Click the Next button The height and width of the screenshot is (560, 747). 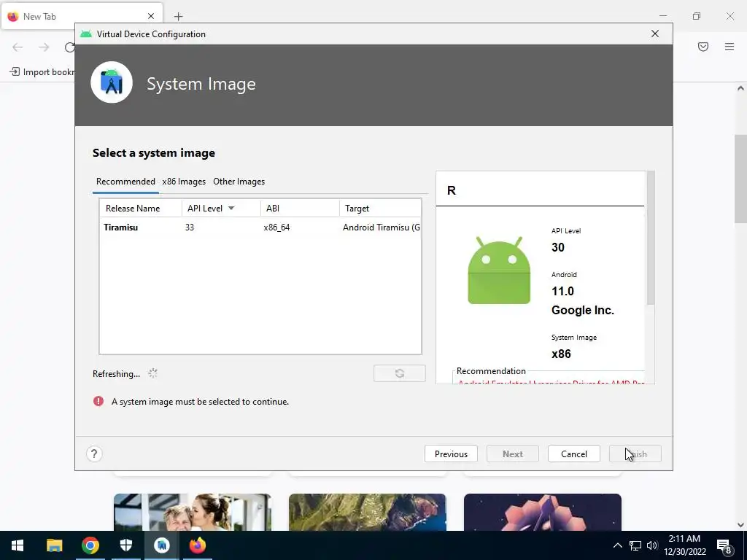point(513,454)
